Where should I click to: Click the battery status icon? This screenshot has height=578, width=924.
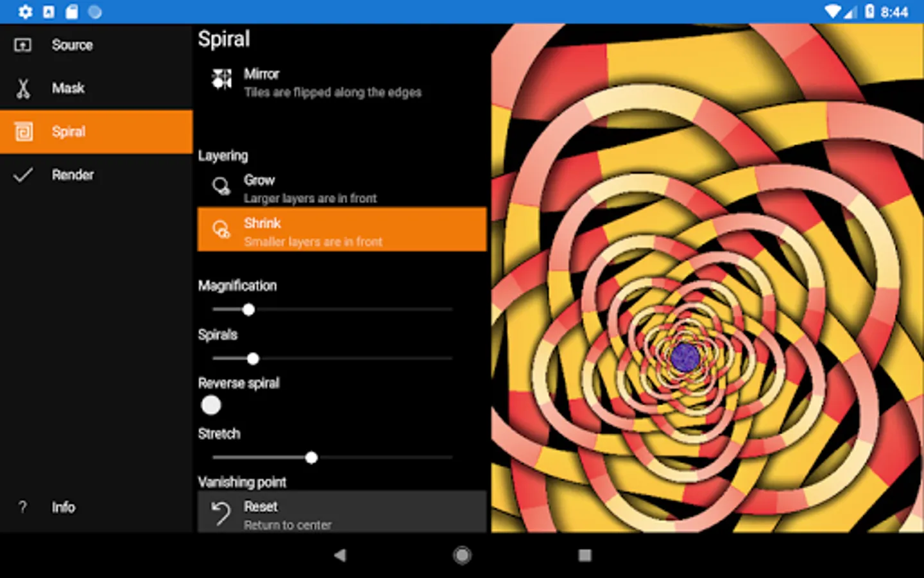click(x=869, y=12)
